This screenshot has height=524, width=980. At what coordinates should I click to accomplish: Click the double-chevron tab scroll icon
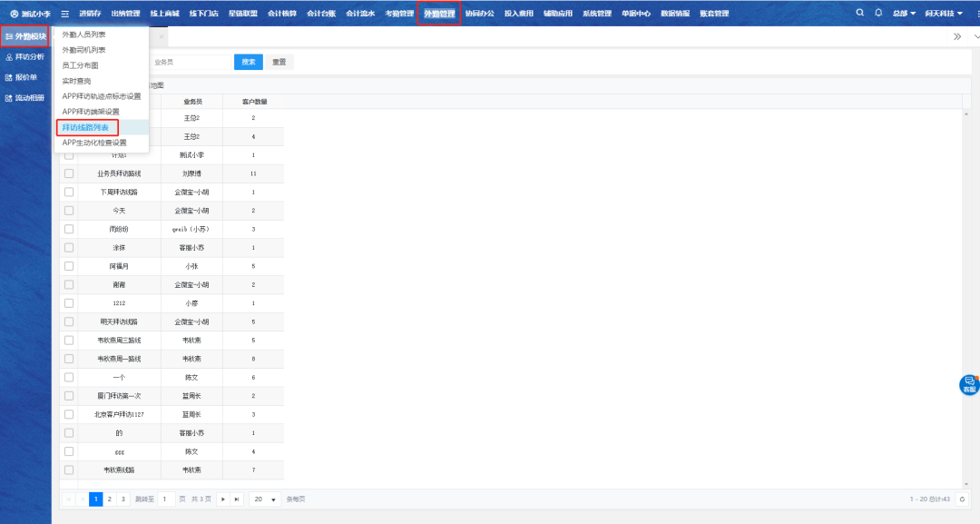[x=956, y=37]
